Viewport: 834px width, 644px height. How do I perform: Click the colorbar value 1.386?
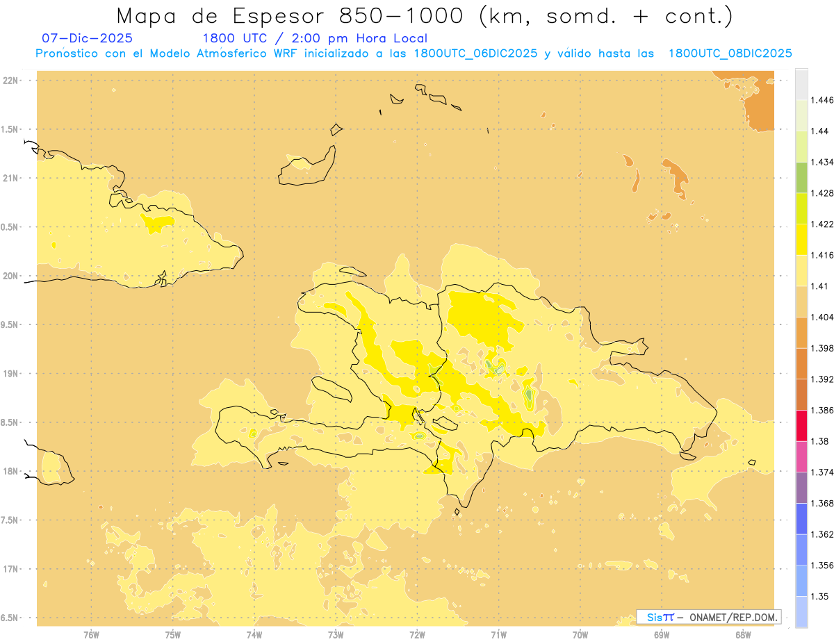pyautogui.click(x=822, y=410)
